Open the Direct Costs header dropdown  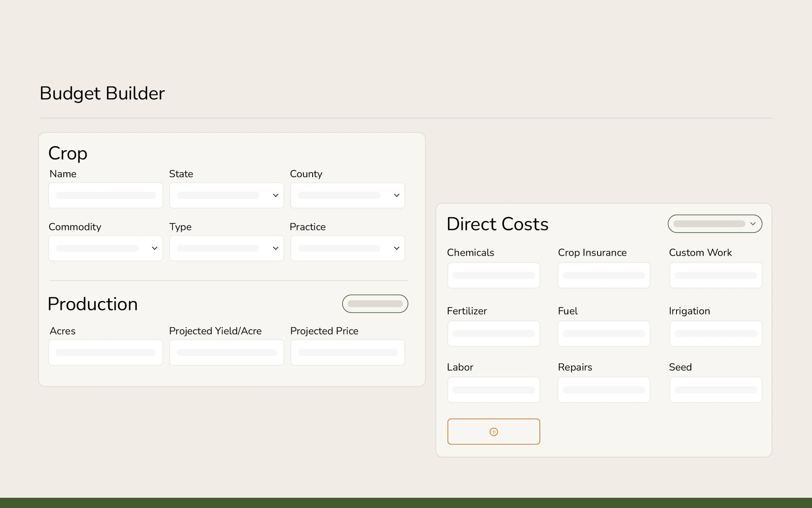tap(715, 224)
